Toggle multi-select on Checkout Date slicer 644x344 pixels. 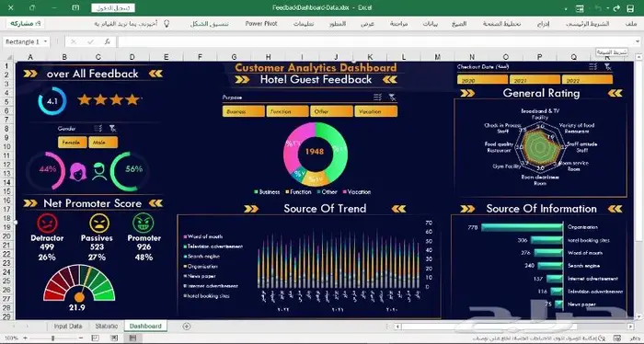[592, 66]
